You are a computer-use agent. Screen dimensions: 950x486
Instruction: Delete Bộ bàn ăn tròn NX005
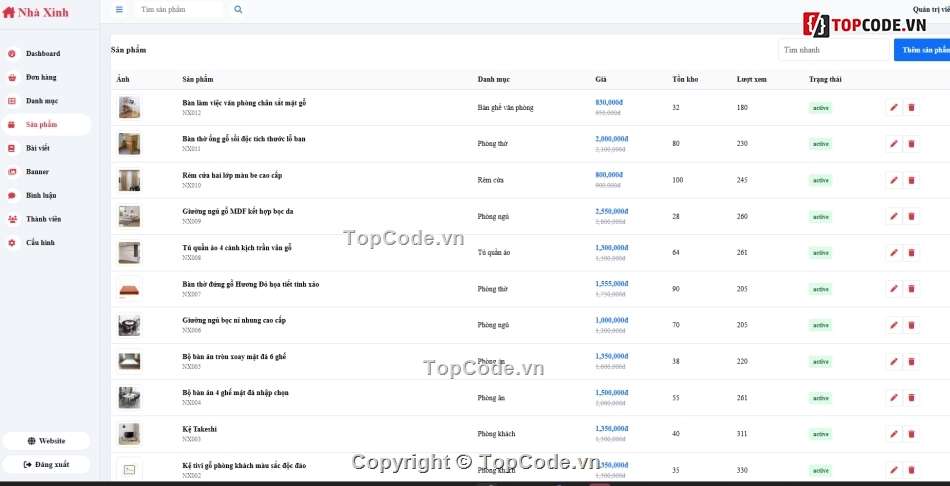(911, 362)
